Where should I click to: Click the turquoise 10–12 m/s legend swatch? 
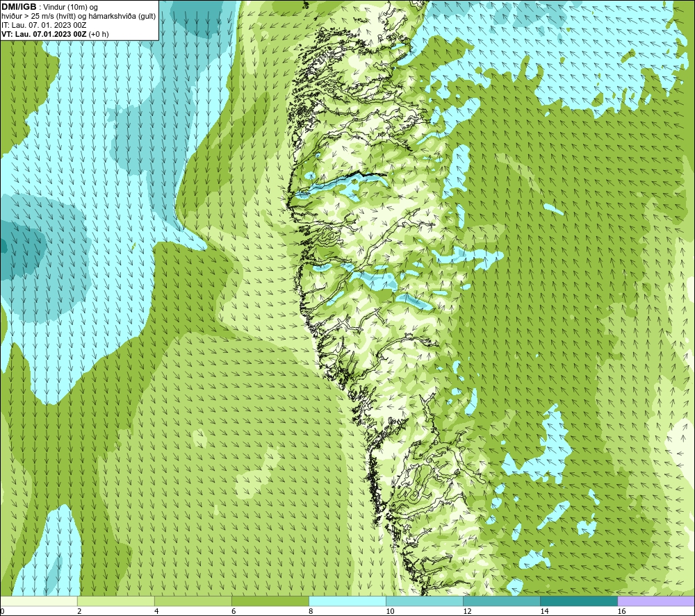[x=425, y=601]
